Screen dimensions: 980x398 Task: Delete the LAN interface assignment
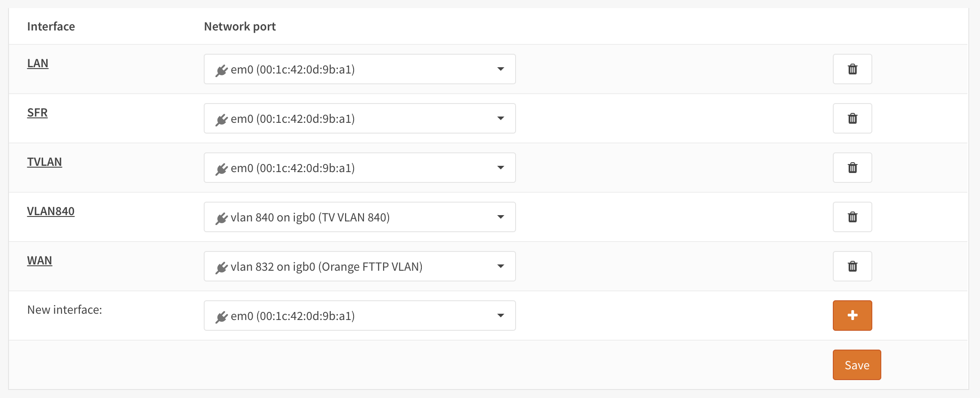tap(852, 69)
